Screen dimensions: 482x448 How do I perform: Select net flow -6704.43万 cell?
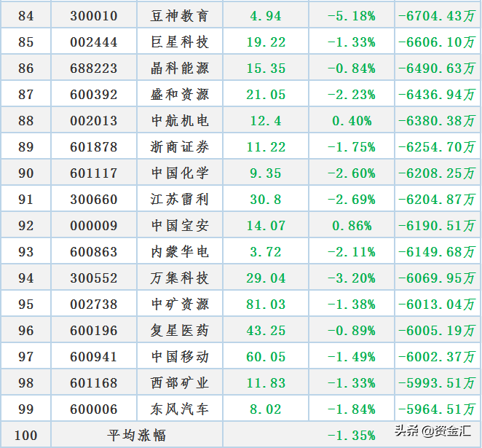pyautogui.click(x=437, y=16)
